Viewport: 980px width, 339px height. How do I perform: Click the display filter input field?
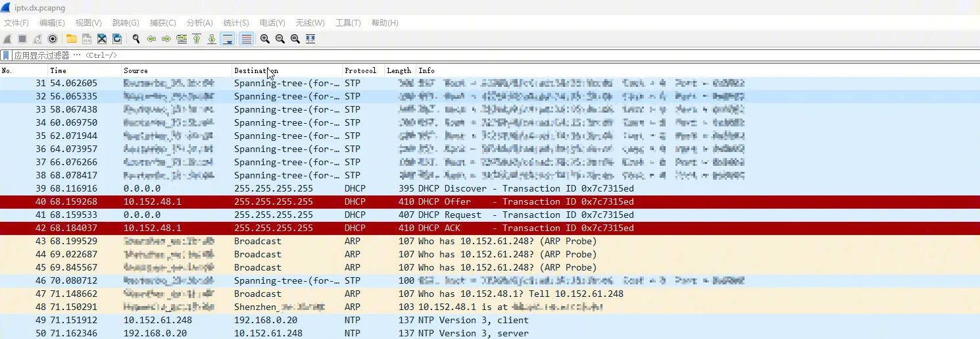[x=460, y=55]
